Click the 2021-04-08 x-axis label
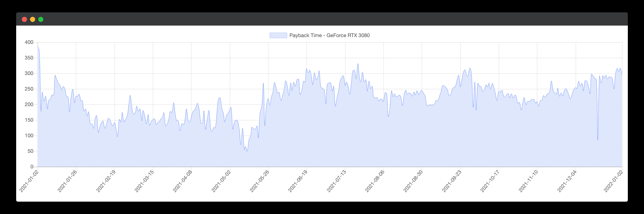The width and height of the screenshot is (644, 214). (182, 181)
